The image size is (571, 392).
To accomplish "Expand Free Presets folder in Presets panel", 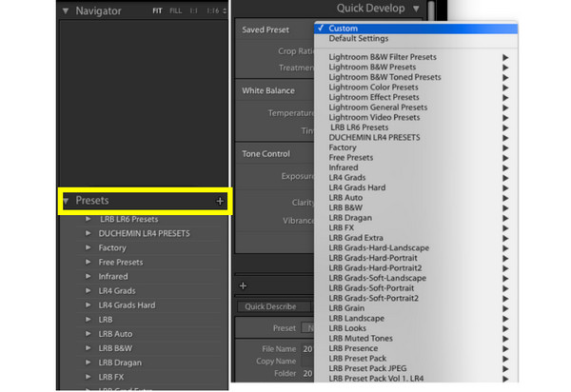I will click(x=89, y=262).
